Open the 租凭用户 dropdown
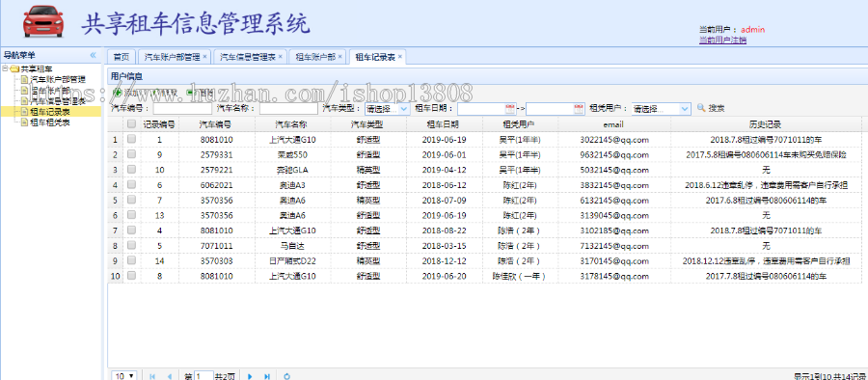 click(x=685, y=109)
